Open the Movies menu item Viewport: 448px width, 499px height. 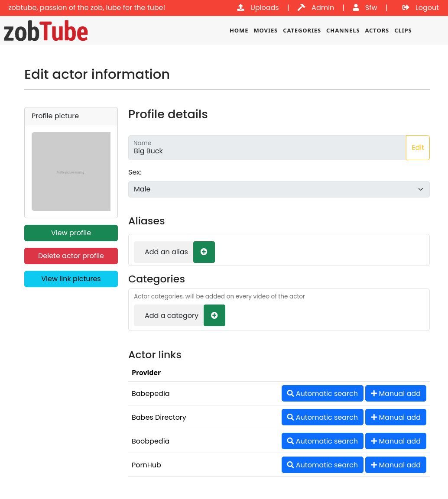coord(266,31)
